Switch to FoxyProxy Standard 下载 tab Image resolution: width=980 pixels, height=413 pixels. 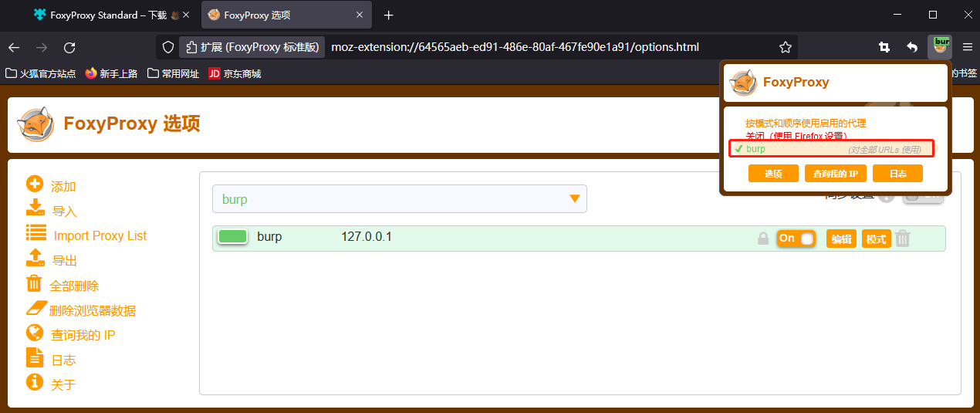click(x=108, y=15)
